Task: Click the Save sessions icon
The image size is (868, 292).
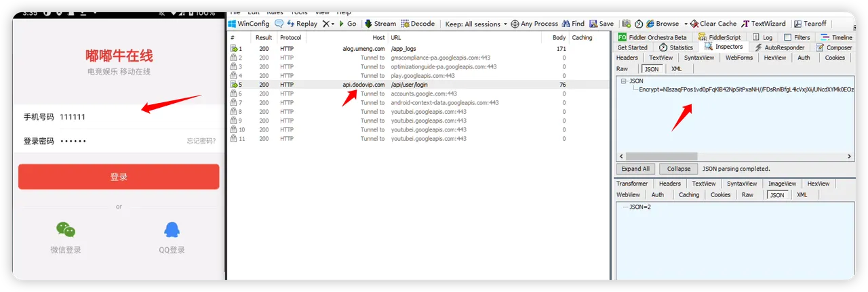Action: (593, 24)
